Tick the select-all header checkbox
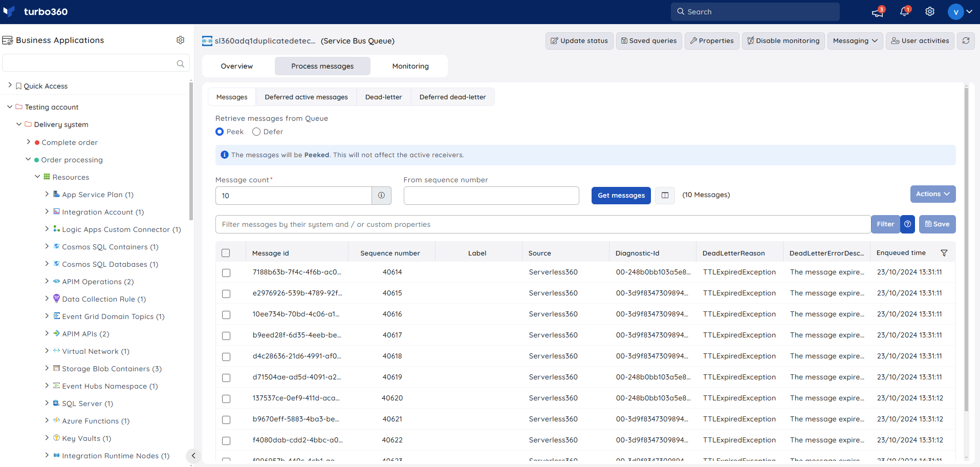980x467 pixels. (226, 253)
